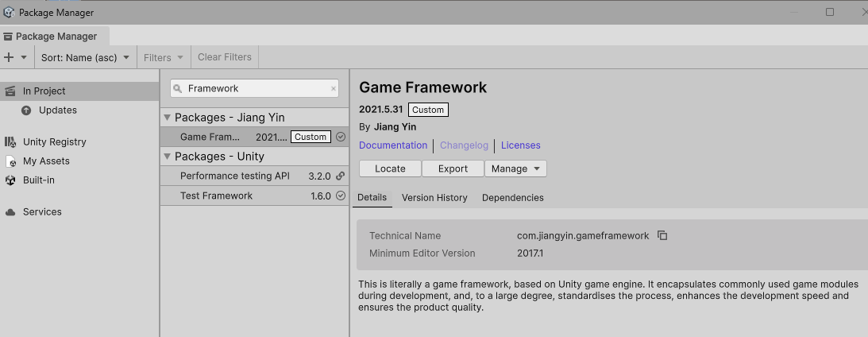Click the Unity icon in the title bar
This screenshot has height=337, width=868.
tap(9, 12)
